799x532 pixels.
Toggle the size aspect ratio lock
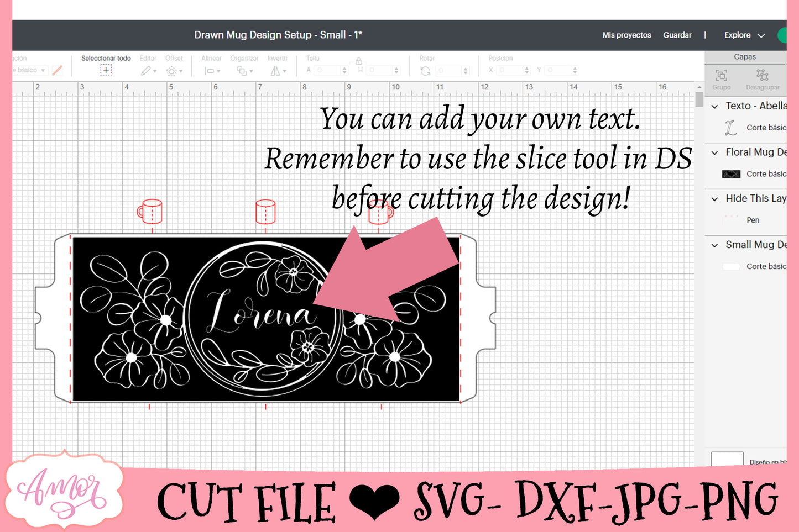click(x=358, y=61)
